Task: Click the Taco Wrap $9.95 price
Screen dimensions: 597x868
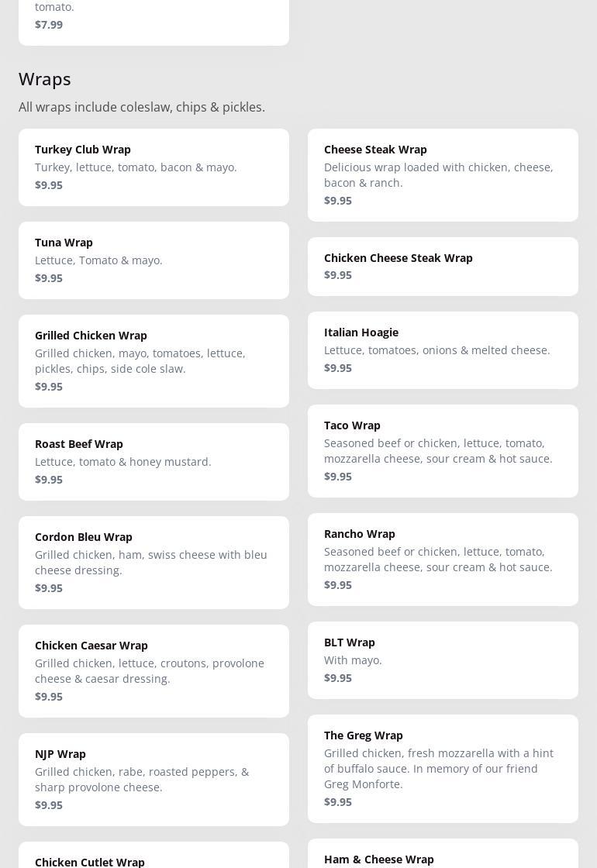Action: pyautogui.click(x=338, y=477)
